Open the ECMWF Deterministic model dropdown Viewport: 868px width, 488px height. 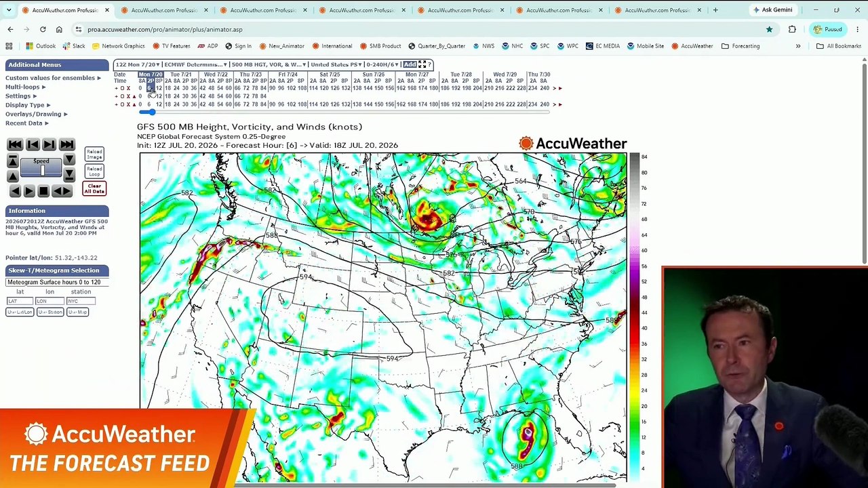[x=195, y=64]
